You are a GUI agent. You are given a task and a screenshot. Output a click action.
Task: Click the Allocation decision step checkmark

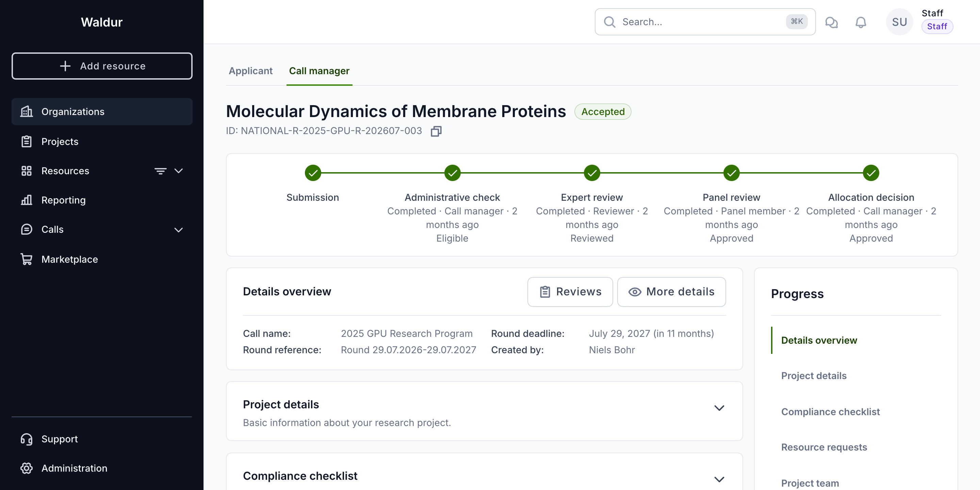click(871, 173)
